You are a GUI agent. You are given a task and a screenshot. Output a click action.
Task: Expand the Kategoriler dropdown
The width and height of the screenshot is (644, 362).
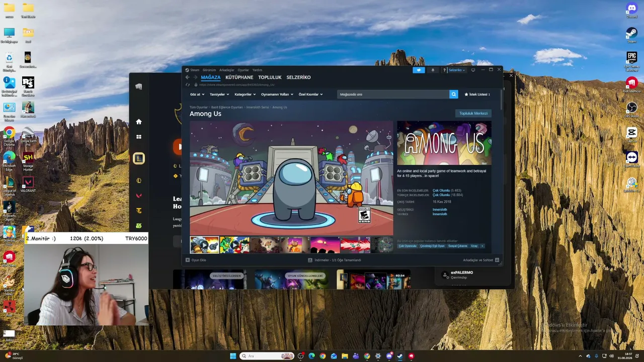[x=245, y=95]
